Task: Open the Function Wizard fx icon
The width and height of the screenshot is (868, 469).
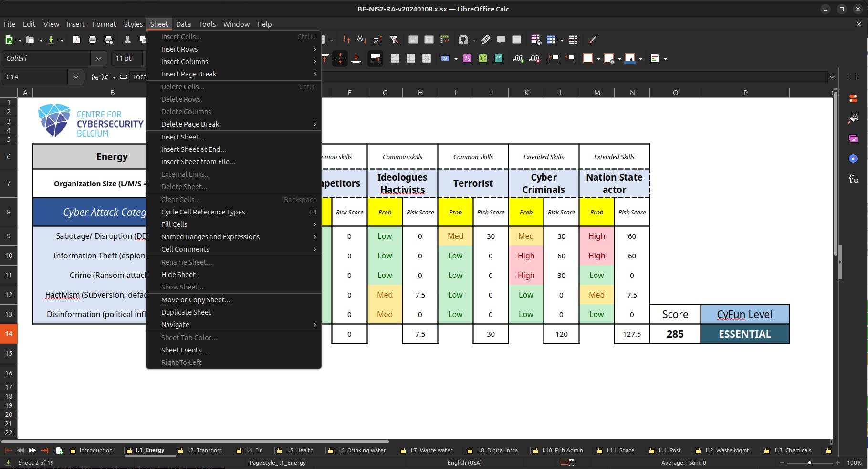Action: [94, 77]
